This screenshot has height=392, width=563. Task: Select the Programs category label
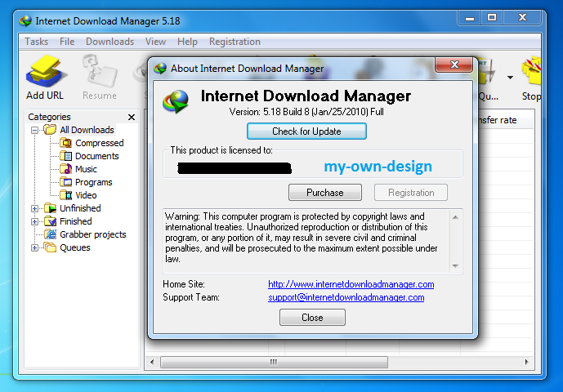pos(94,182)
